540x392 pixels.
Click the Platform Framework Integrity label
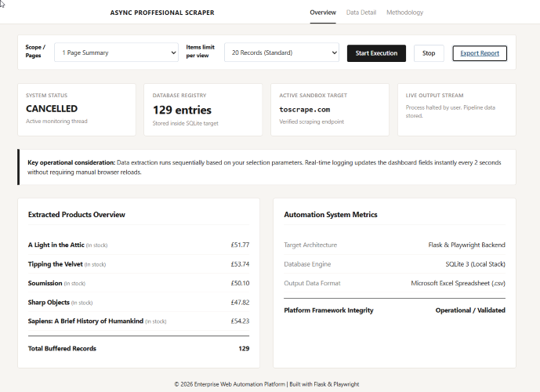coord(328,310)
